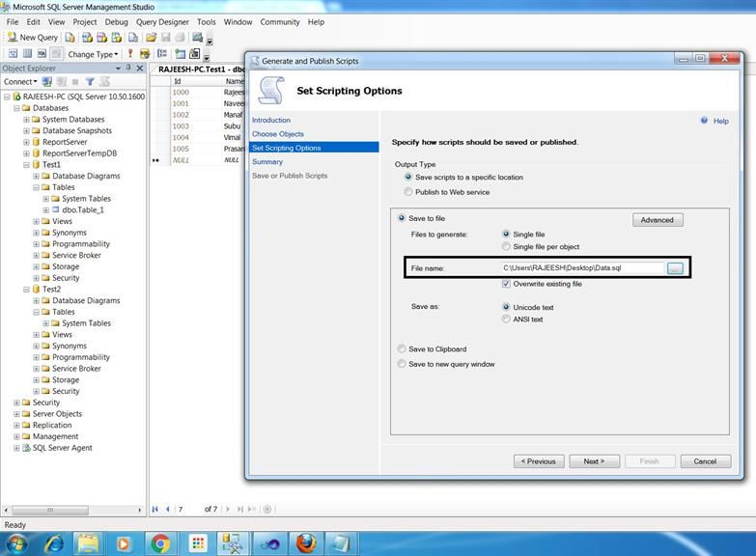The width and height of the screenshot is (756, 556).
Task: Open Google Chrome from the taskbar
Action: click(160, 544)
